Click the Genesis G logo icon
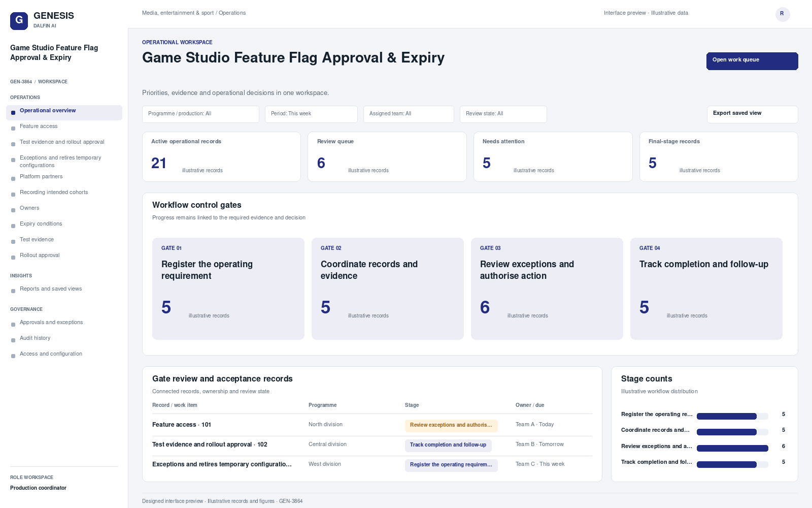Image resolution: width=812 pixels, height=508 pixels. coord(19,21)
